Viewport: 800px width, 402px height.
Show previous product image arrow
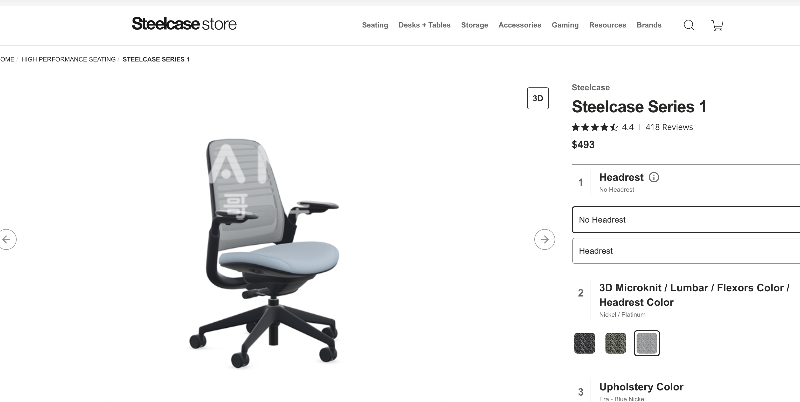6,239
